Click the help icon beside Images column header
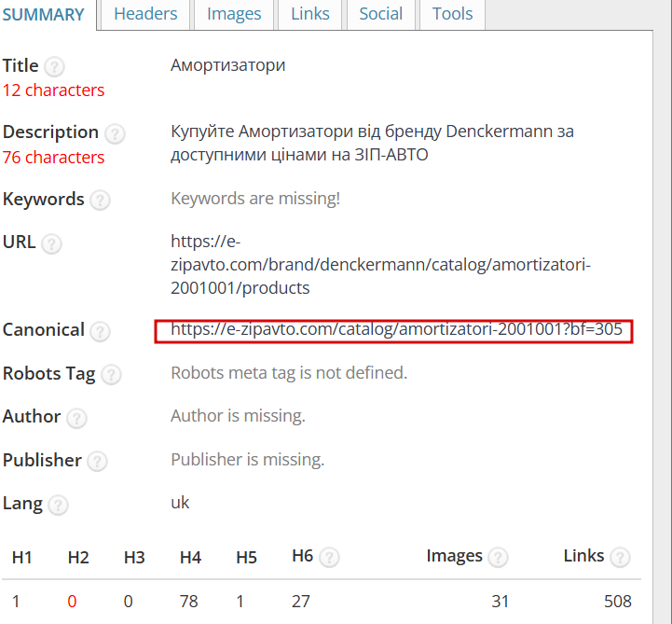 click(498, 558)
